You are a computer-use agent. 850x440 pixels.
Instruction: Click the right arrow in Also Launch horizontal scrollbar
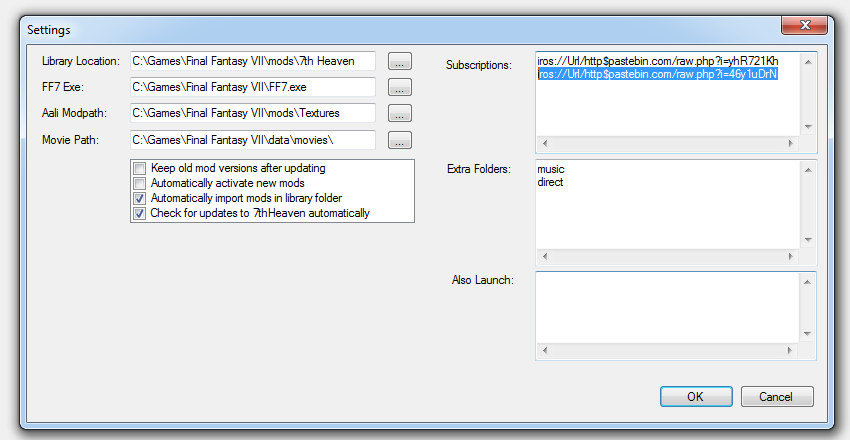pyautogui.click(x=790, y=351)
